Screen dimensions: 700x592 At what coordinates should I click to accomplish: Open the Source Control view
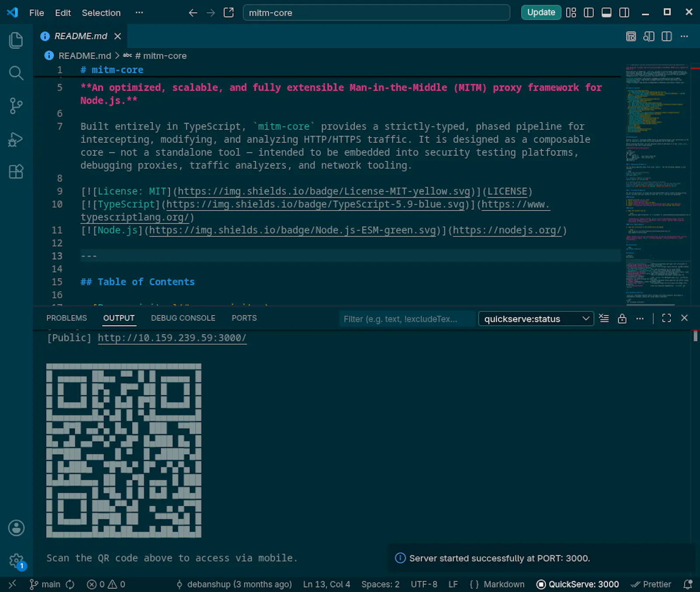(x=16, y=106)
